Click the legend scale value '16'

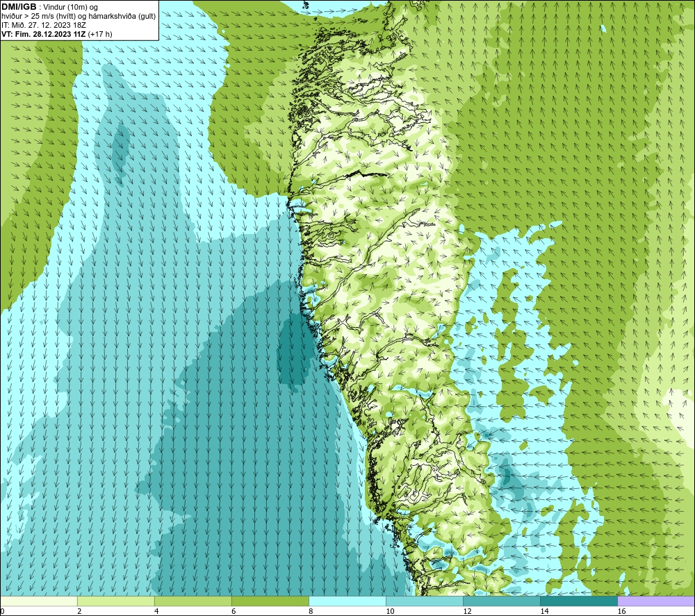(x=621, y=611)
